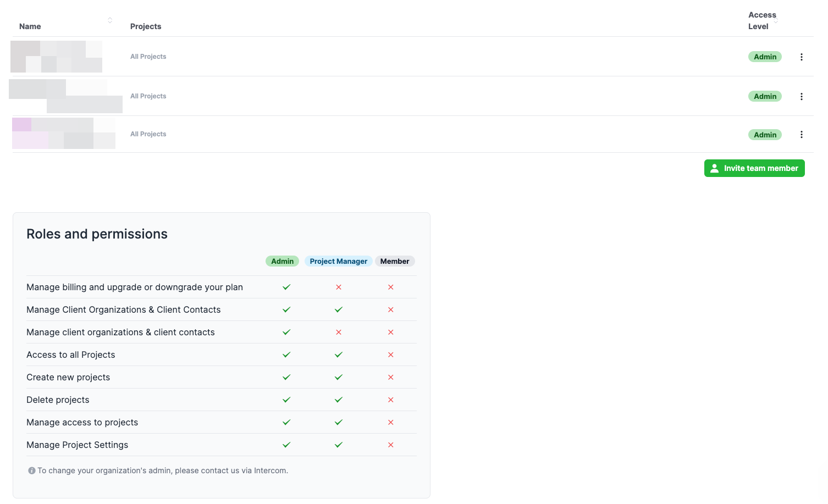828x504 pixels.
Task: Click the sort icon beside the Name column header
Action: tap(110, 20)
